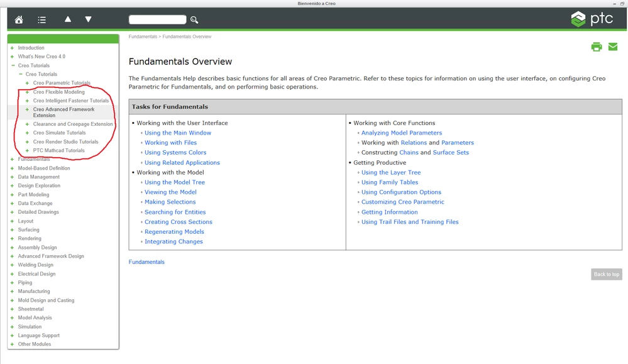Open Using Related Applications link

click(x=182, y=163)
